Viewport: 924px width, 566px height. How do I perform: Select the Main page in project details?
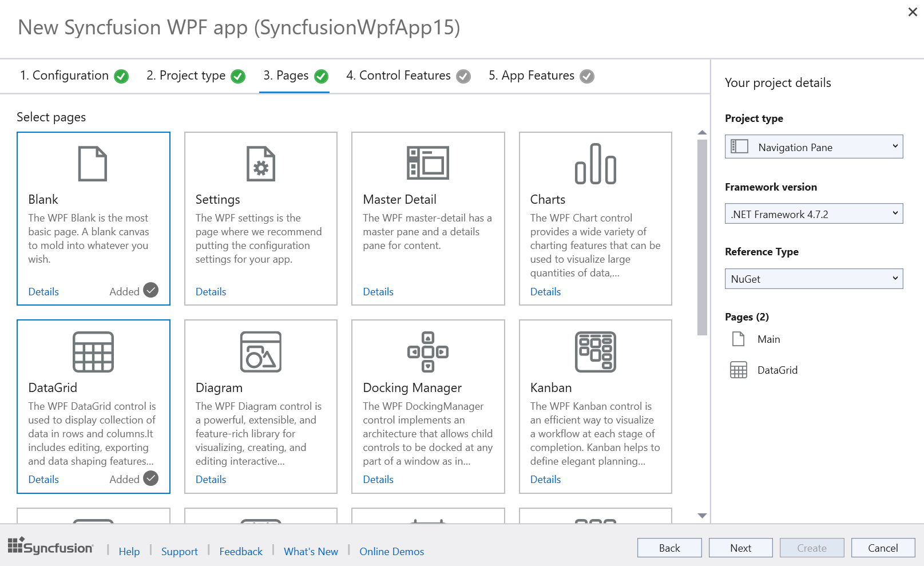coord(768,339)
